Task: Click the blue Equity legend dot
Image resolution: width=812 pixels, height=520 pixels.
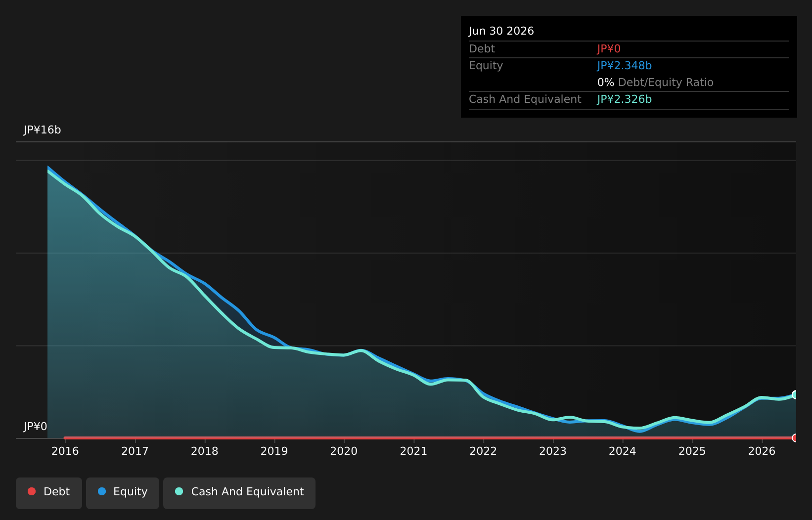Action: coord(102,491)
